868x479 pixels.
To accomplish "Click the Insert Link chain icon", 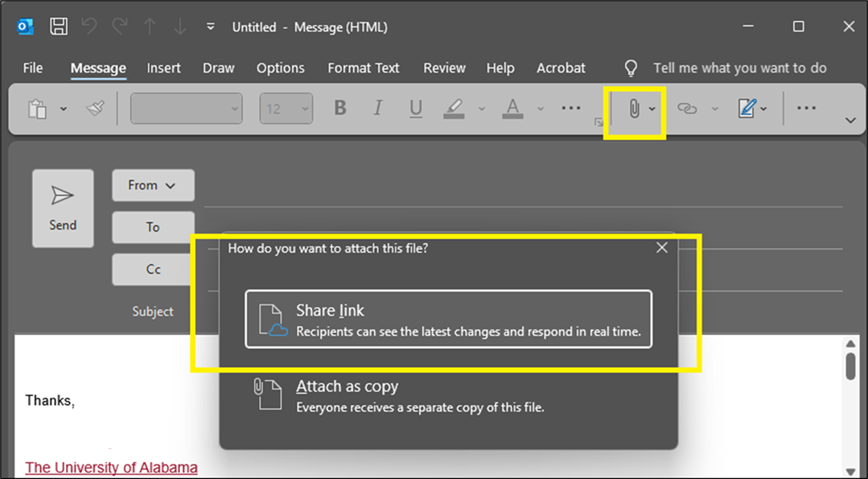I will click(686, 109).
